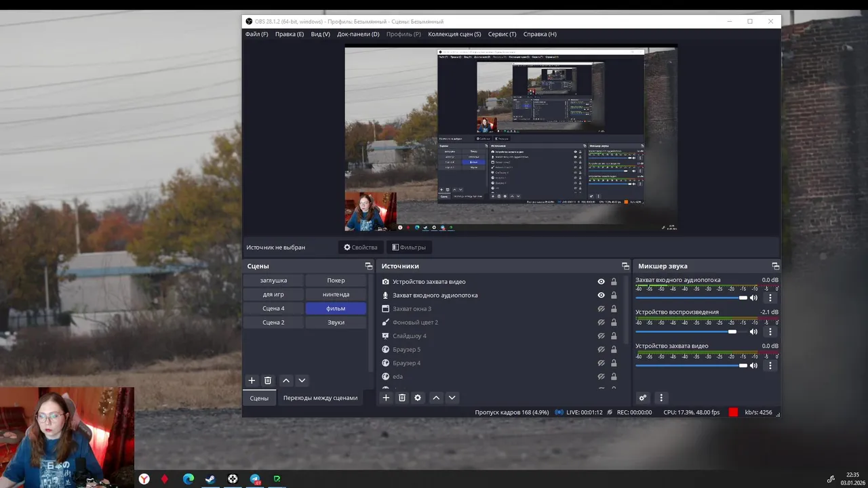This screenshot has height=488, width=868.
Task: Select scene Звуки
Action: [x=336, y=322]
